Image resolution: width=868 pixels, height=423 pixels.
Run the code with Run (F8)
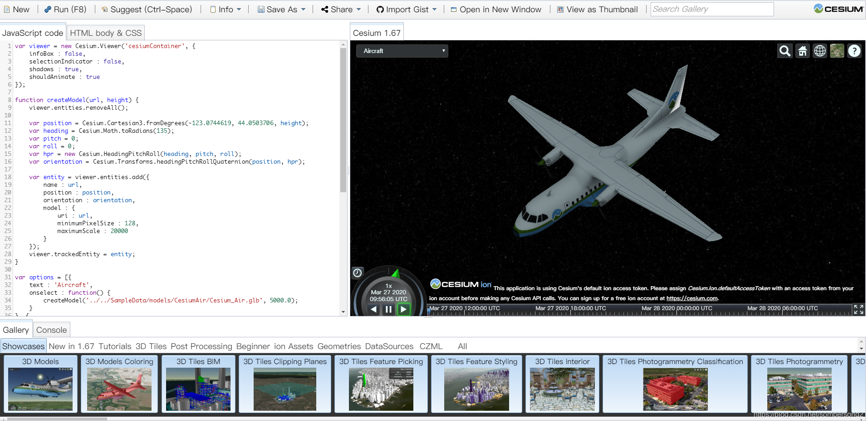tap(65, 10)
